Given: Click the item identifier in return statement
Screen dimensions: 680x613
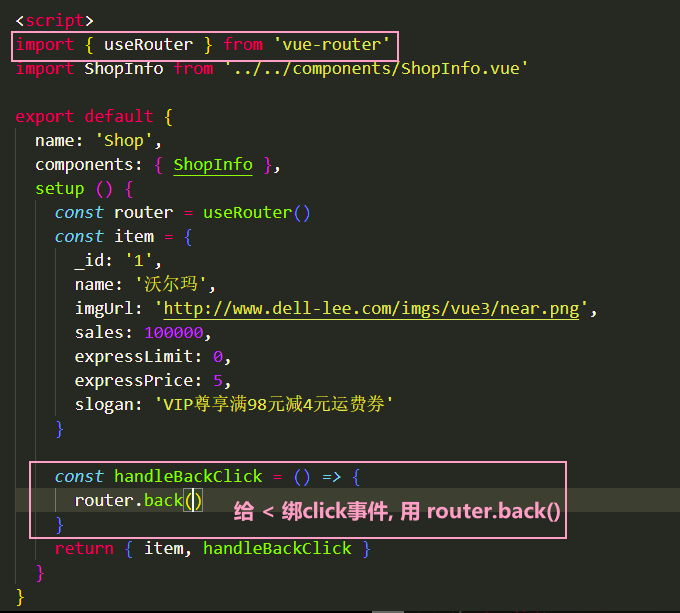Looking at the screenshot, I should click(x=163, y=548).
